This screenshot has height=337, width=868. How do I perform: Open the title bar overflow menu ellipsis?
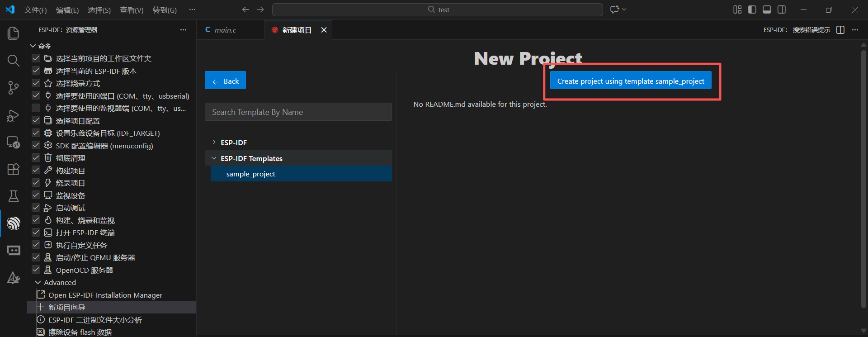(192, 9)
